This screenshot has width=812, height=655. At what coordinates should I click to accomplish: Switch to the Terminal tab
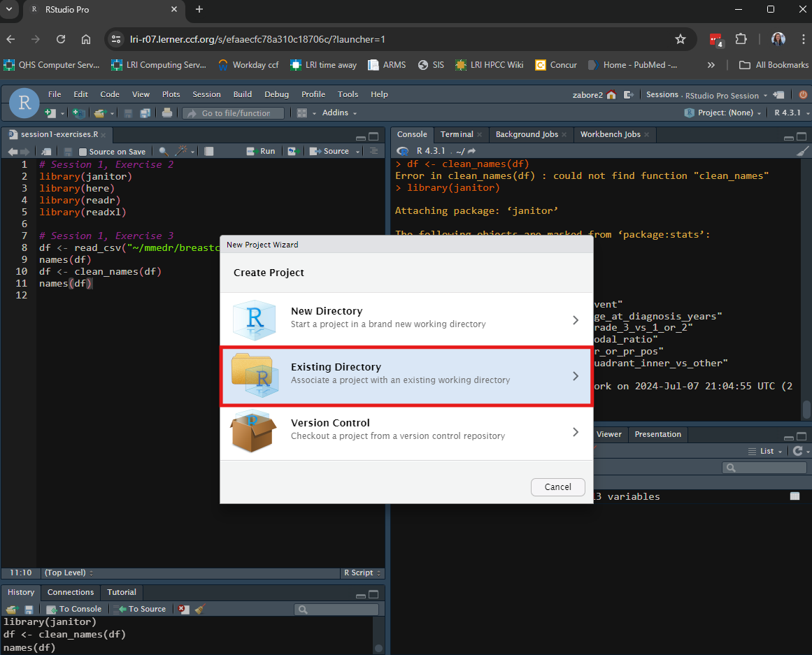(x=457, y=134)
